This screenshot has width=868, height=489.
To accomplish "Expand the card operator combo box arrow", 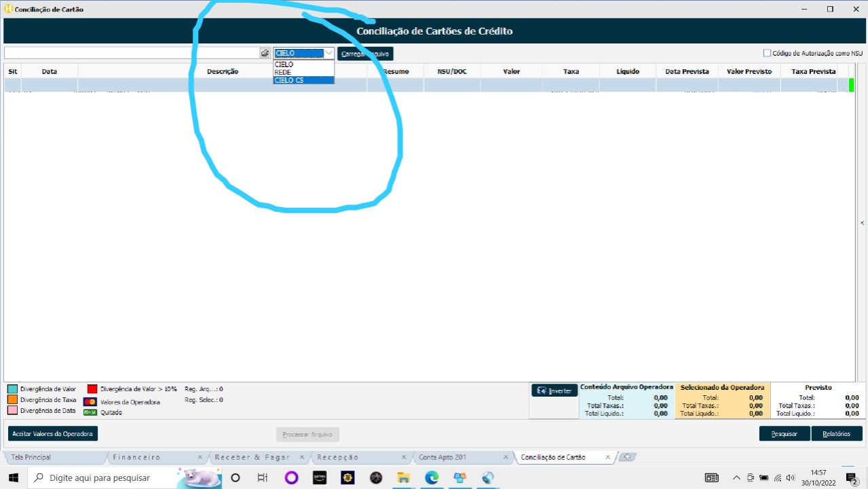I will (328, 53).
